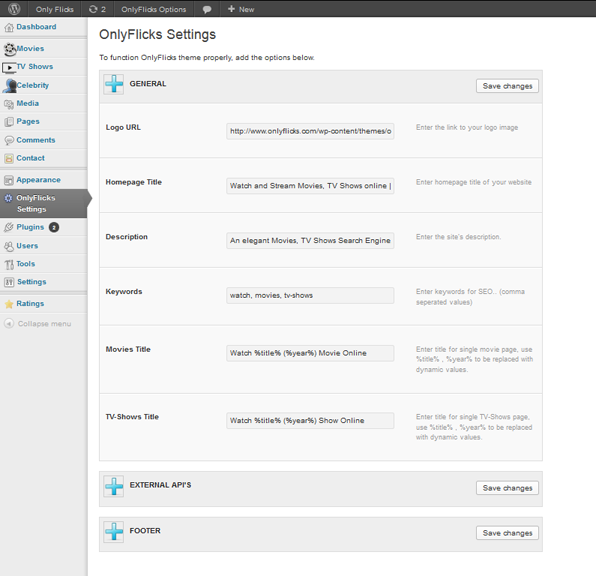Open the Ratings menu item
This screenshot has height=576, width=596.
coord(30,304)
